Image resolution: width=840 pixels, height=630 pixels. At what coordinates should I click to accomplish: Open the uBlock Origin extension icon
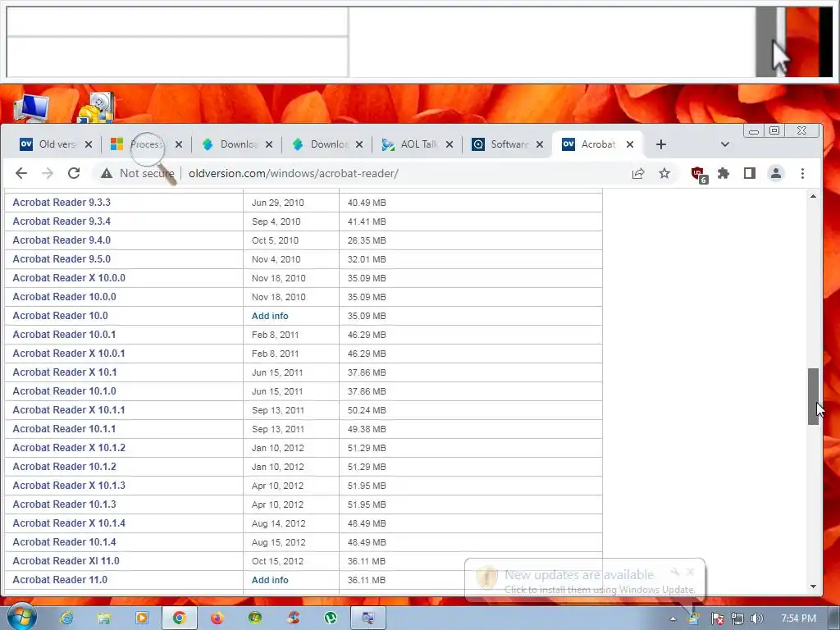(x=699, y=174)
